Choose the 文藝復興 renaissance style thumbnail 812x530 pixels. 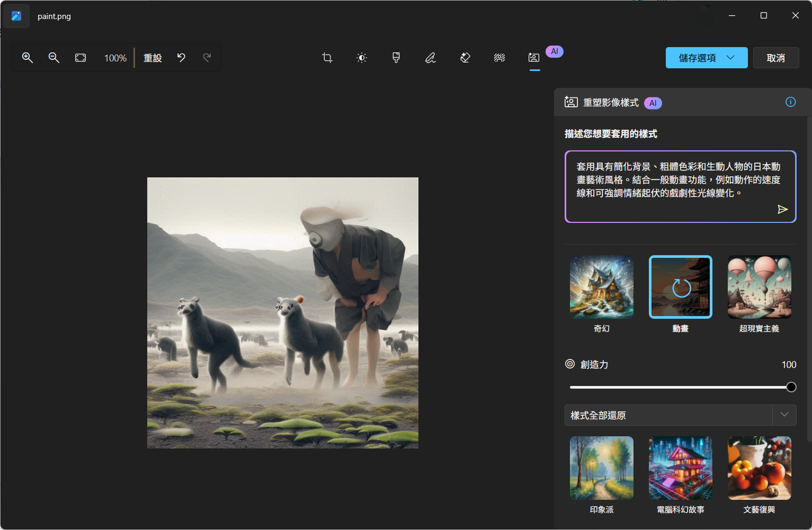coord(760,468)
